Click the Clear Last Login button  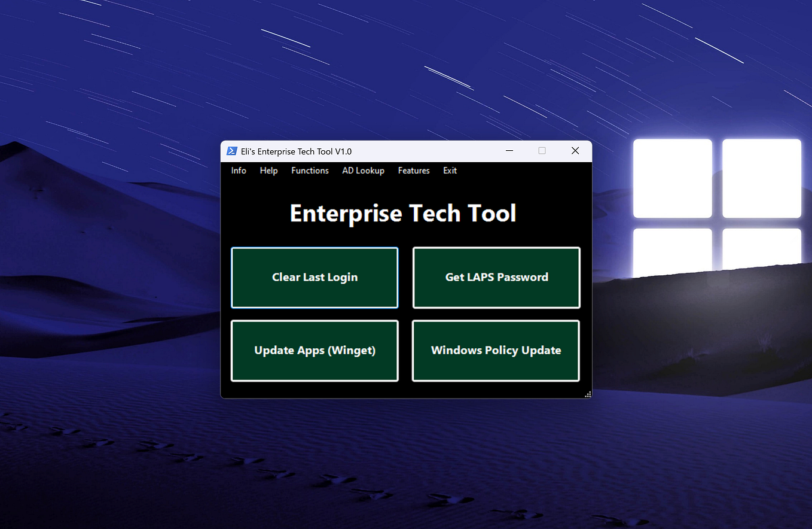click(314, 277)
